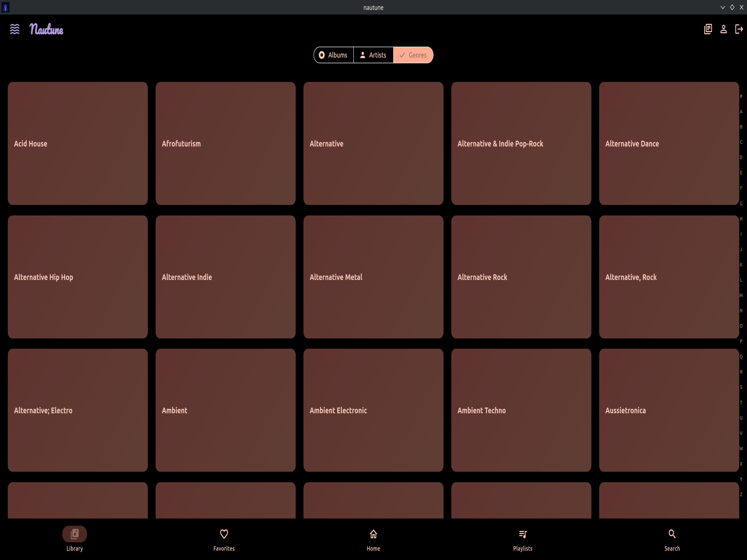Viewport: 747px width, 560px height.
Task: Open Alternative & Indie Pop-Rock card
Action: pos(521,144)
